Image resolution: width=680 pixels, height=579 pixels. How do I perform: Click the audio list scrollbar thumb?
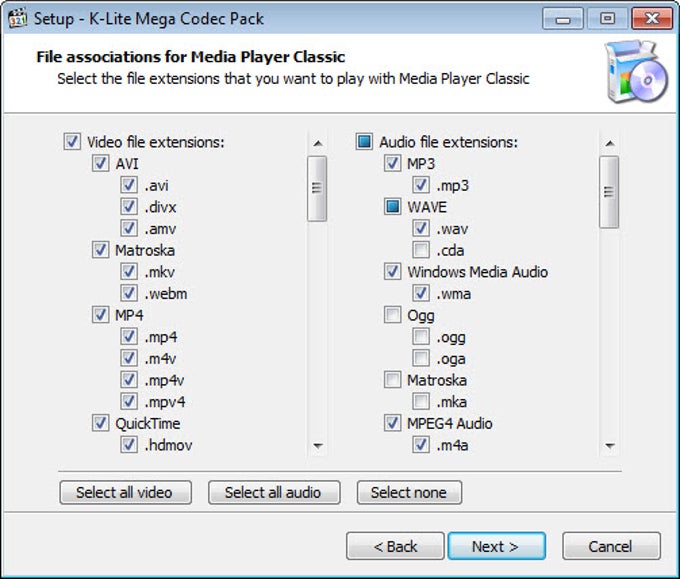609,192
